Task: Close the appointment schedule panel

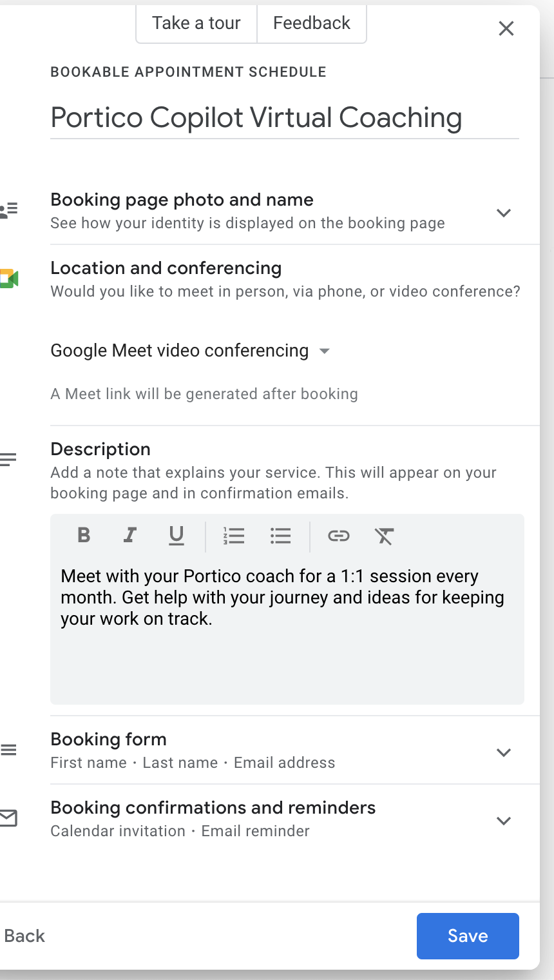Action: tap(506, 28)
